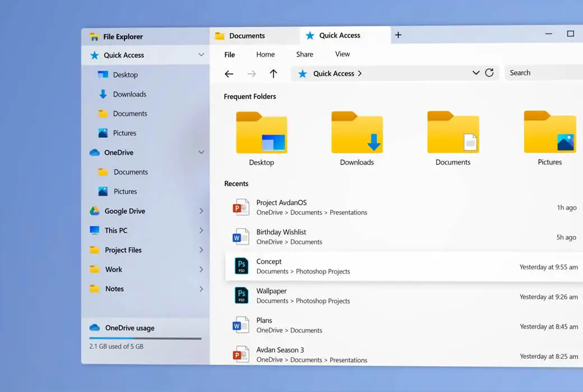Select the Work folder label in sidebar
The height and width of the screenshot is (392, 583).
113,269
